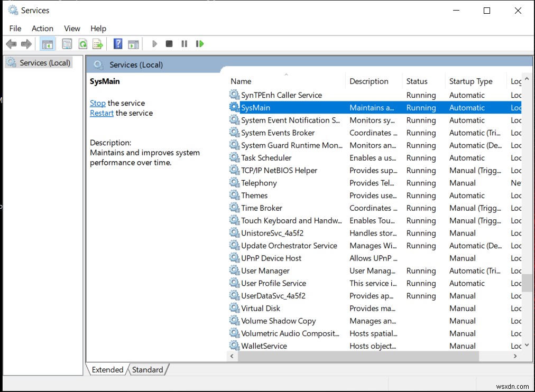The height and width of the screenshot is (392, 535).
Task: Pause the selected service
Action: point(183,44)
